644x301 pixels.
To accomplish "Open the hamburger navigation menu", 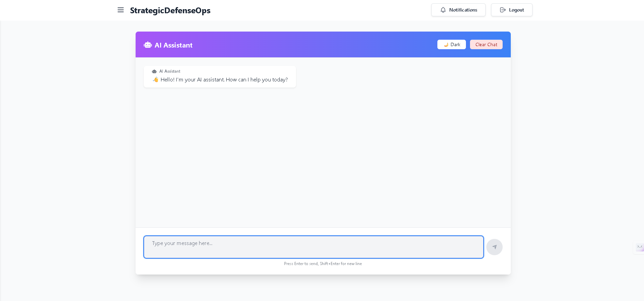I will [x=121, y=10].
